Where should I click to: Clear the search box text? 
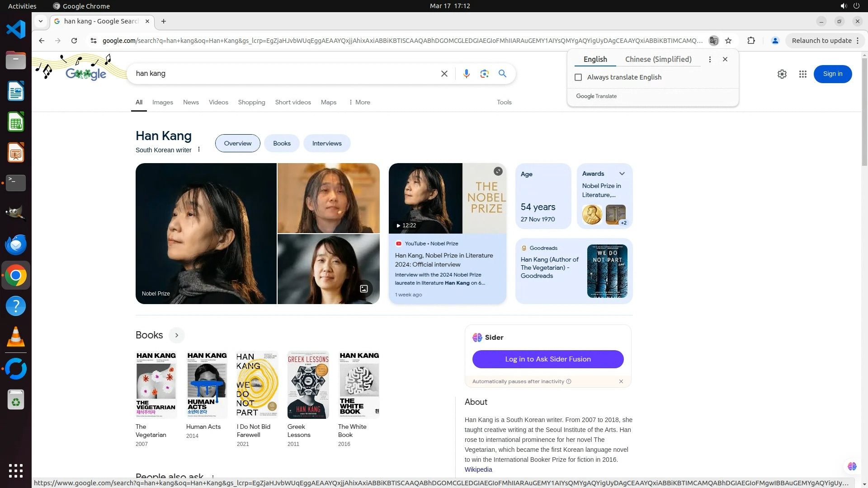tap(444, 74)
